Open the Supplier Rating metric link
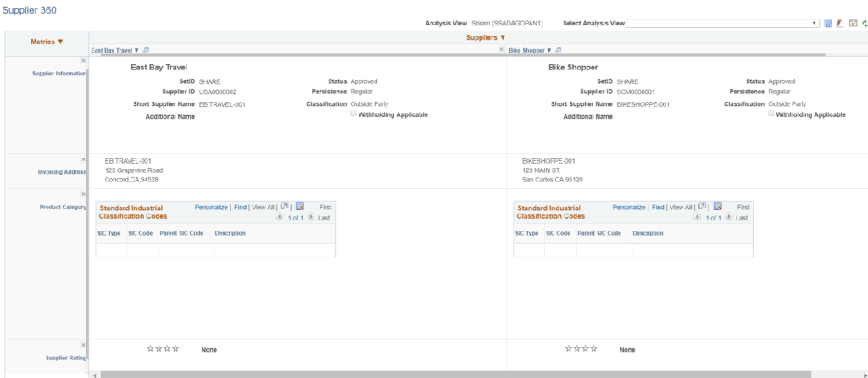868x378 pixels. (66, 358)
